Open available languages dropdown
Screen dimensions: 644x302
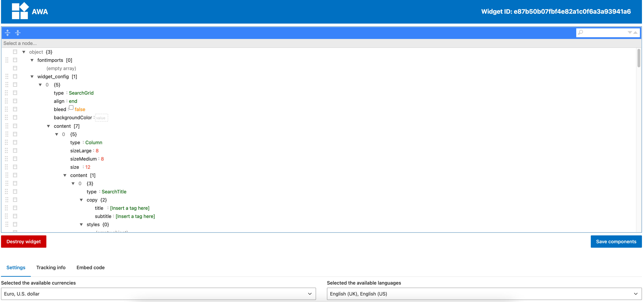484,294
